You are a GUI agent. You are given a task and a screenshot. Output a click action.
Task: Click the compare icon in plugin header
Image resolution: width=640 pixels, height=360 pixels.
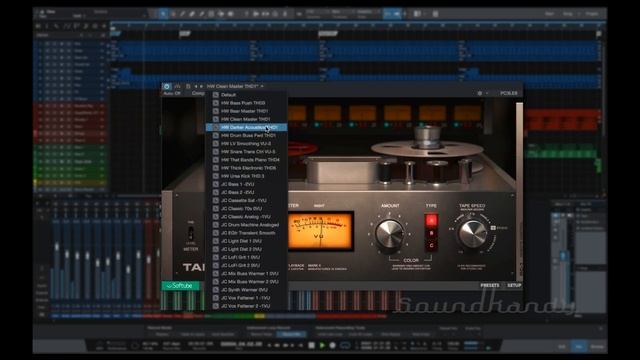pyautogui.click(x=178, y=87)
